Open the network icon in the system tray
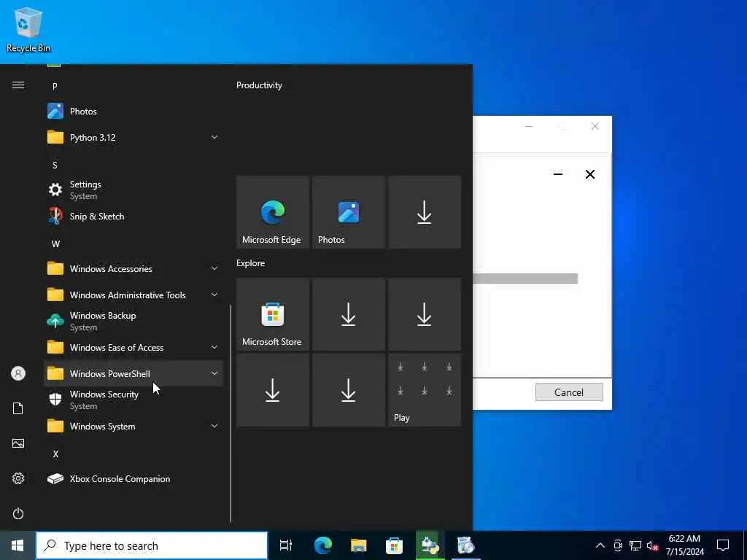747x560 pixels. pyautogui.click(x=635, y=545)
